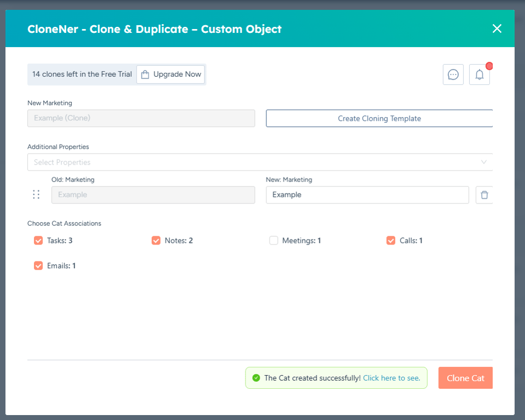Click the Clone Cat button

click(465, 378)
